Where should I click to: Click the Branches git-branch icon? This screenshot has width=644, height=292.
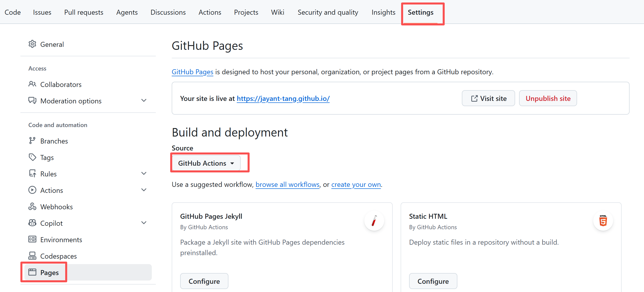pyautogui.click(x=32, y=141)
